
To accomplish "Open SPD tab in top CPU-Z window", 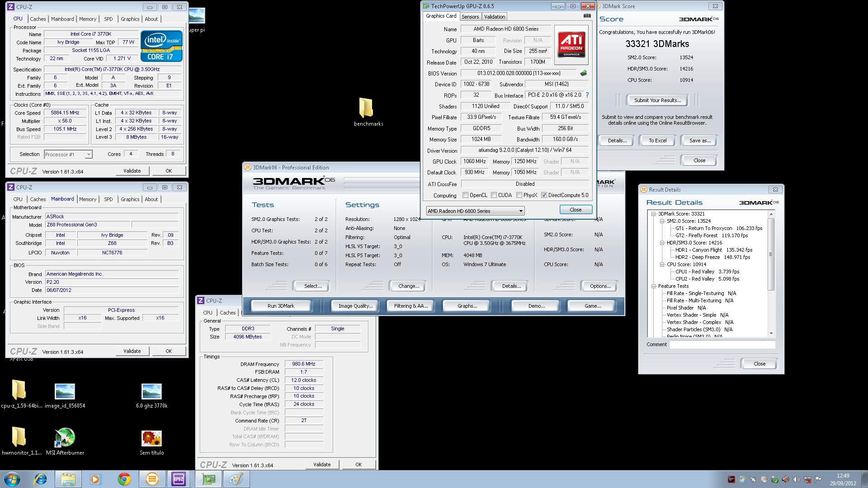I will click(108, 19).
